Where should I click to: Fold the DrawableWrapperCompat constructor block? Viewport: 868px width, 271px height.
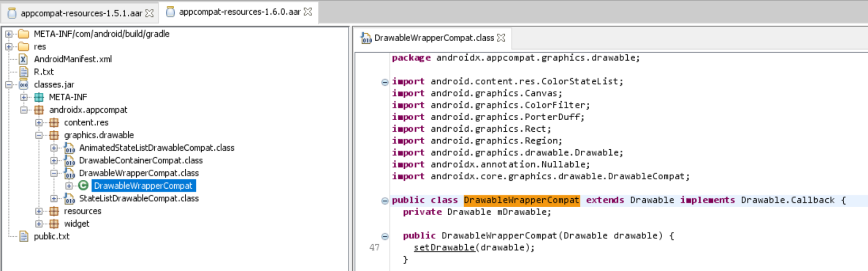(385, 236)
